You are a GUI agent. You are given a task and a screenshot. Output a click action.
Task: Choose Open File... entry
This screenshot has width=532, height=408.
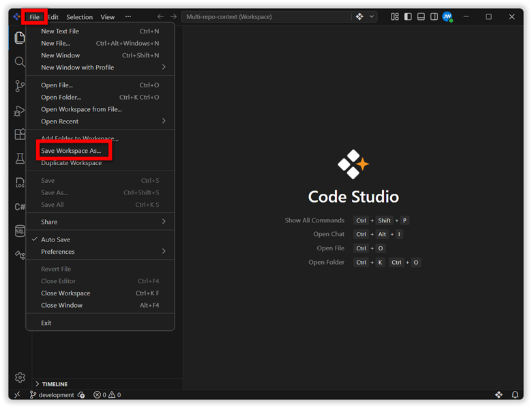point(100,85)
